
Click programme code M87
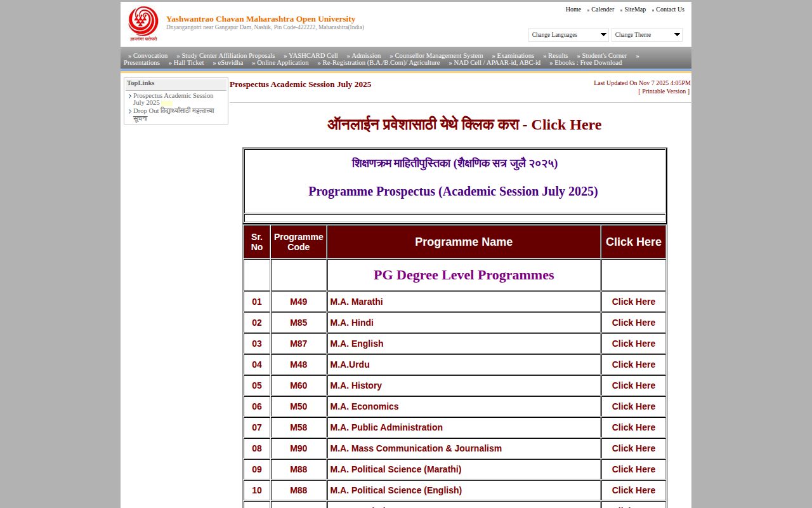[x=299, y=344]
